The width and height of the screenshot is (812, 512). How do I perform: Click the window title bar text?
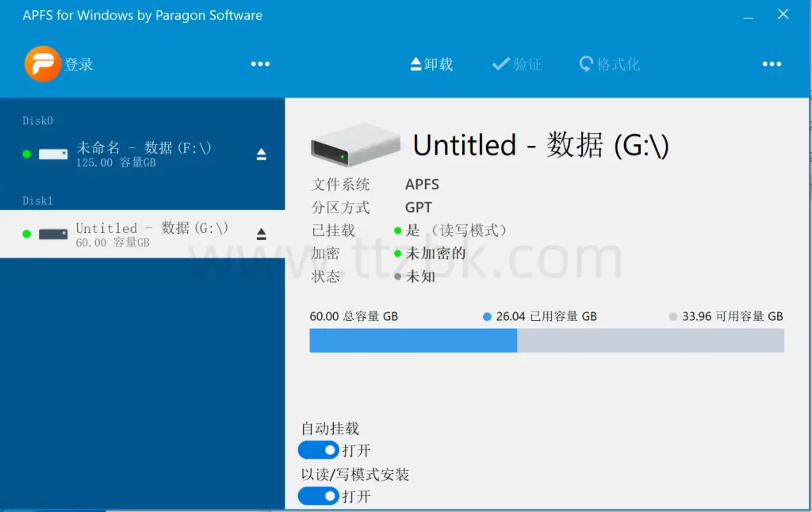[x=143, y=14]
